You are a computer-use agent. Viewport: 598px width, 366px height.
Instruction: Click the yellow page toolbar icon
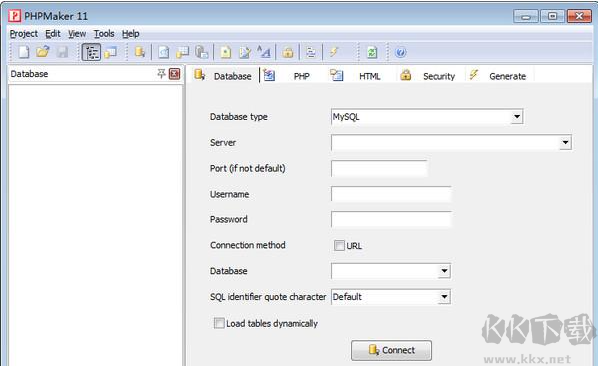[226, 52]
